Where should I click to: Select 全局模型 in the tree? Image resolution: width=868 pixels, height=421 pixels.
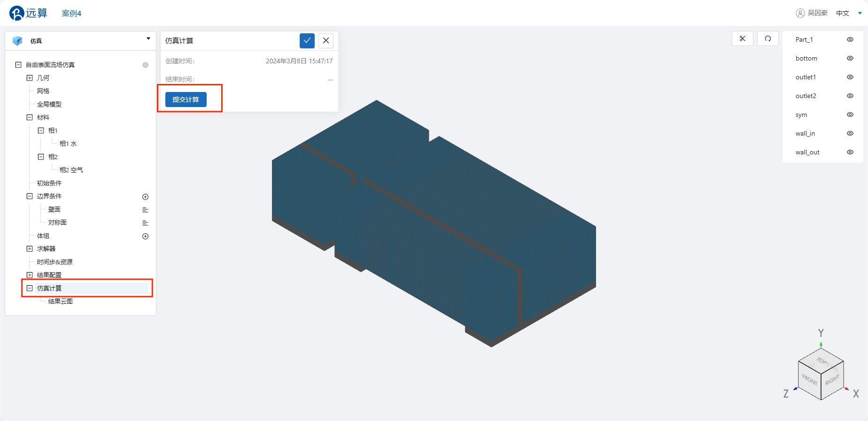coord(49,104)
